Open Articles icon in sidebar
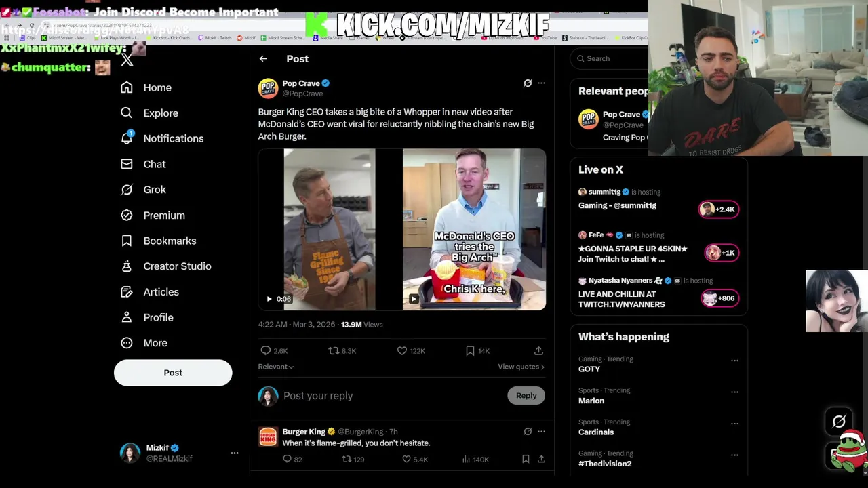The image size is (868, 488). click(127, 291)
